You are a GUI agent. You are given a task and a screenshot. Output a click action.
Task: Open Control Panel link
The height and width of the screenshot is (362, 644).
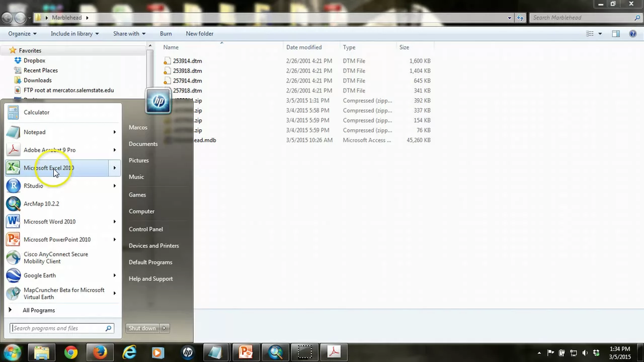pos(146,229)
